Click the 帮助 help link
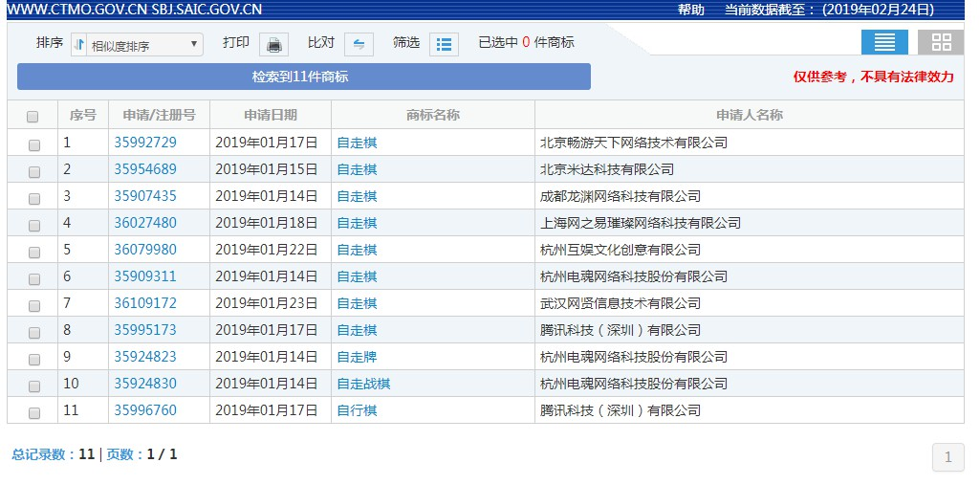The image size is (980, 485). [x=690, y=10]
